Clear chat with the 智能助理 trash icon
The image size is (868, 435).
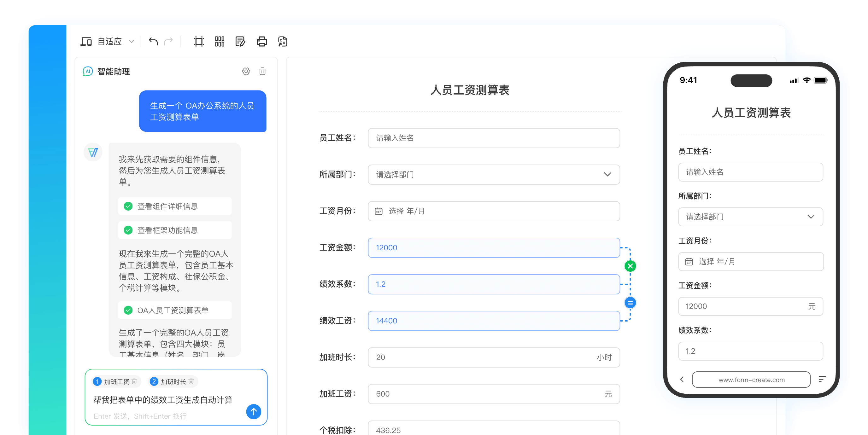pyautogui.click(x=262, y=71)
